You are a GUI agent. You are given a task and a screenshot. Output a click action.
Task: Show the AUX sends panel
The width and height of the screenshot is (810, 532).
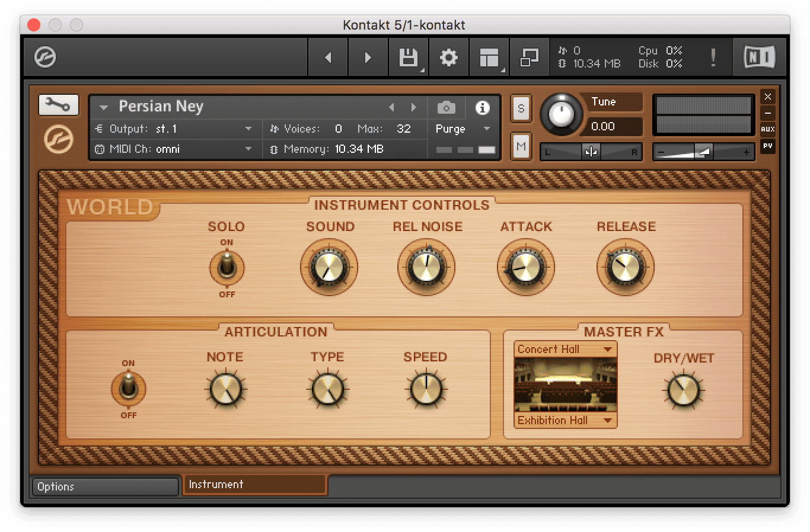click(x=768, y=129)
